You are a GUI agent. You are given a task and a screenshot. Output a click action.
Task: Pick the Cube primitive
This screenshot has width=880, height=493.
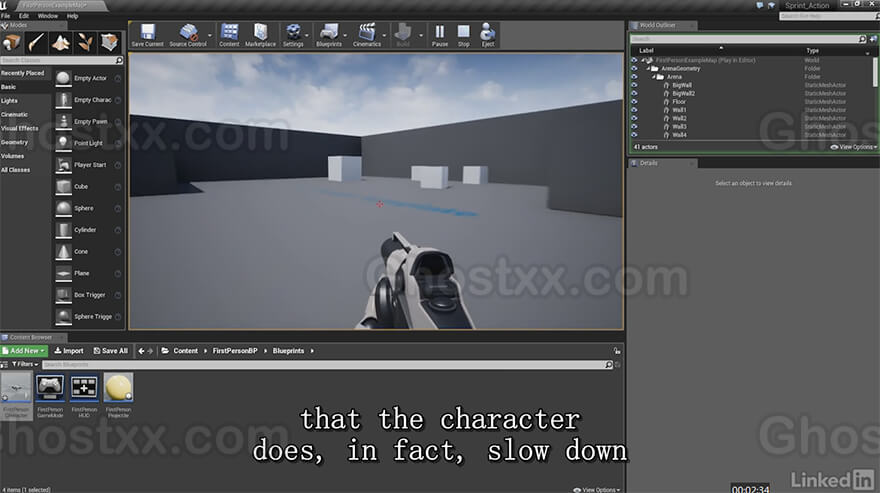point(88,186)
